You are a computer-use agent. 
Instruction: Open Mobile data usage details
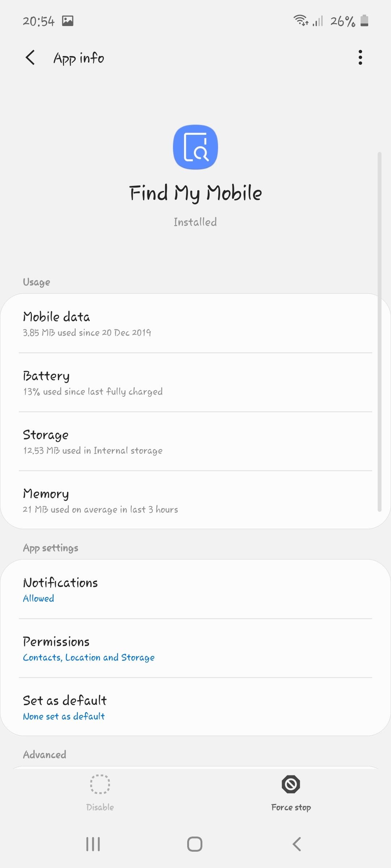[x=195, y=324]
